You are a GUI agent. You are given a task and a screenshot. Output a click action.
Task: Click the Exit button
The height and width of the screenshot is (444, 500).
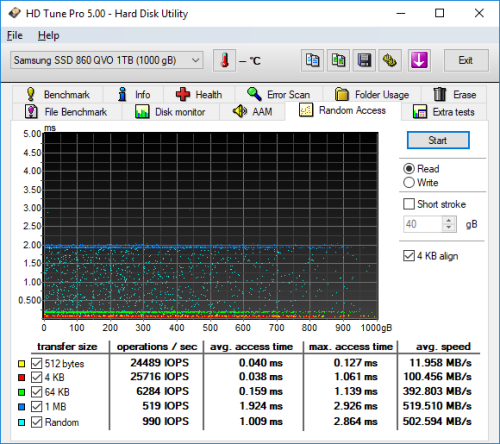click(x=466, y=60)
